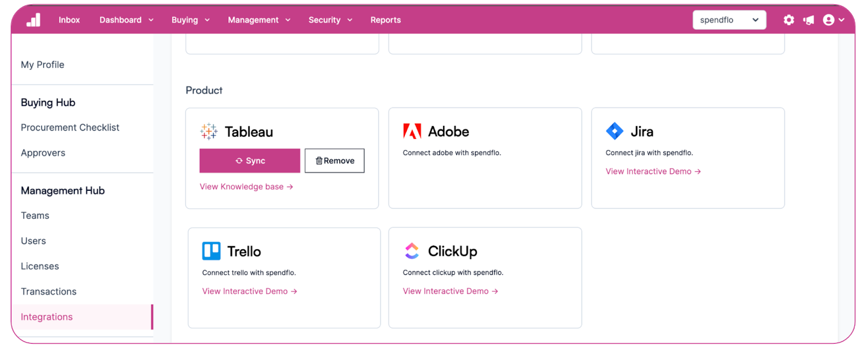The height and width of the screenshot is (348, 868).
Task: Open My Profile in sidebar
Action: pyautogui.click(x=42, y=65)
